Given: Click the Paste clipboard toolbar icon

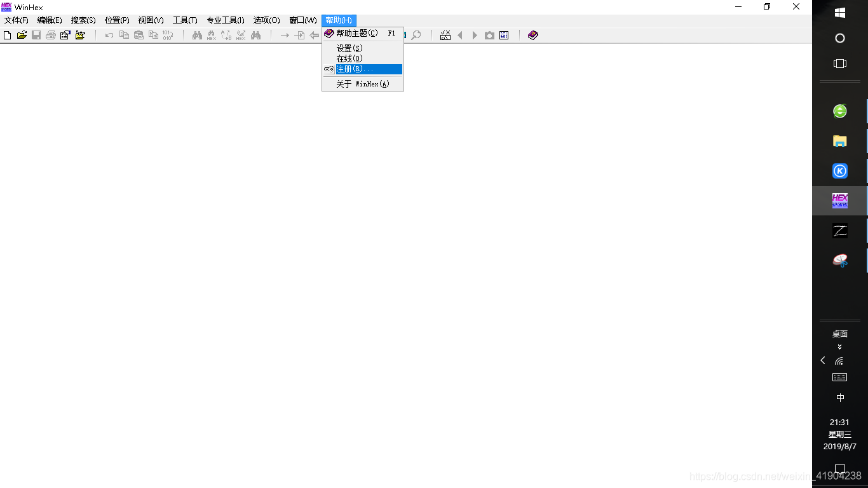Looking at the screenshot, I should pyautogui.click(x=139, y=36).
